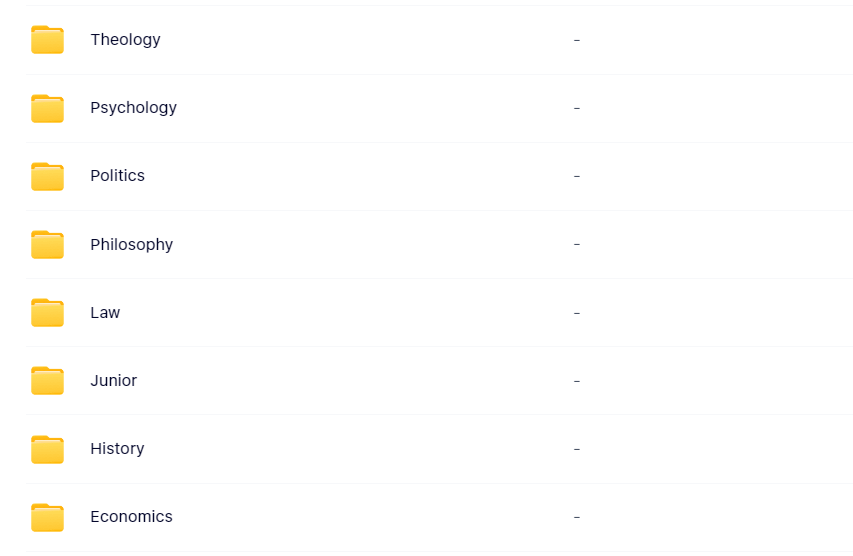853x556 pixels.
Task: Click the Junior folder icon
Action: click(47, 380)
